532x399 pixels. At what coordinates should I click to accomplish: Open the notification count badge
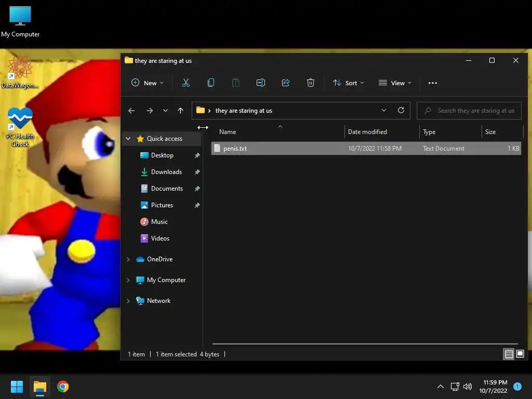(x=517, y=387)
